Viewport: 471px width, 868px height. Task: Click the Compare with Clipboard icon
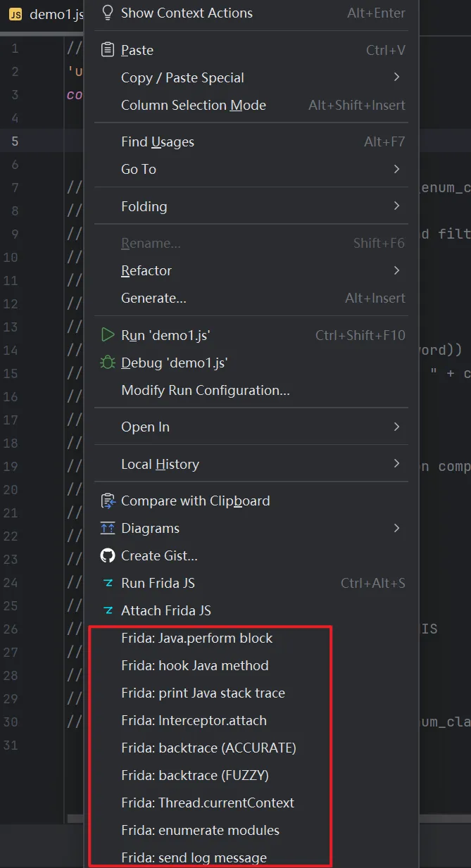point(108,501)
